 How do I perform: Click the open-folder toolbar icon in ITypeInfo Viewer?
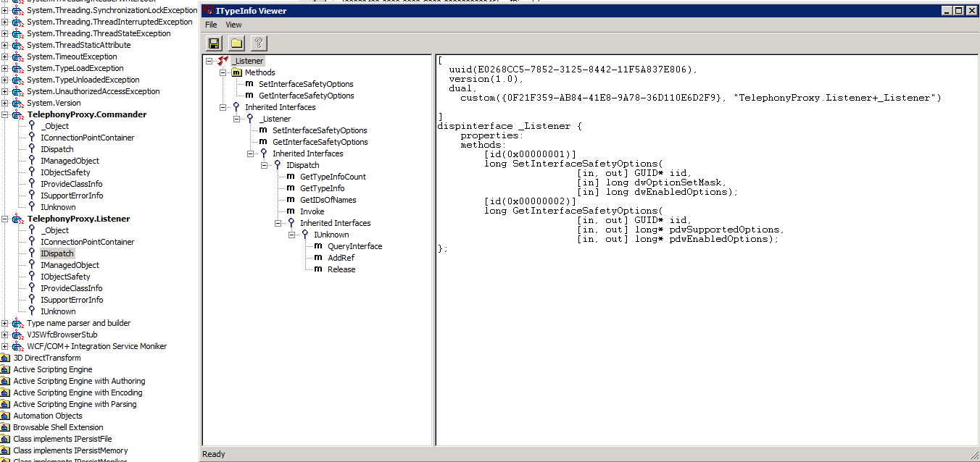pyautogui.click(x=236, y=43)
